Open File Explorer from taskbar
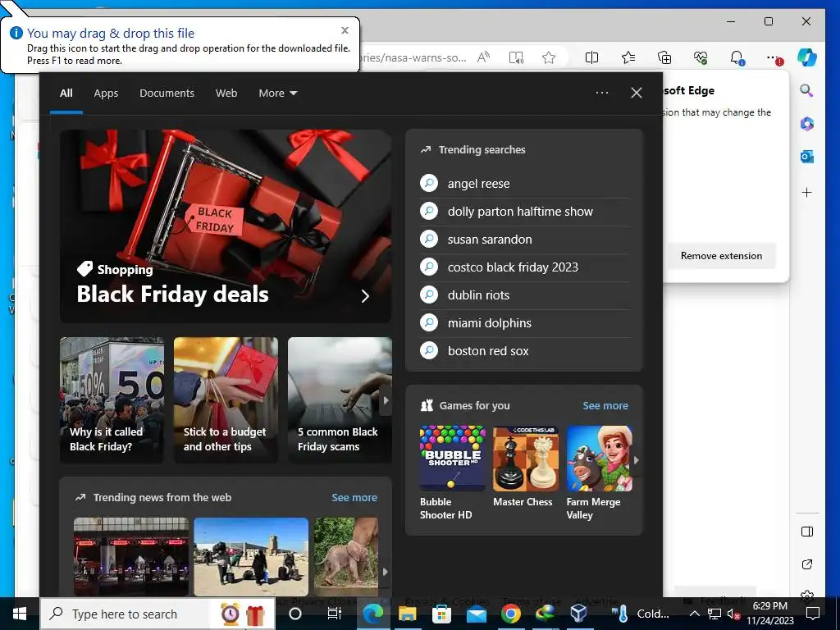The height and width of the screenshot is (630, 840). click(x=407, y=614)
